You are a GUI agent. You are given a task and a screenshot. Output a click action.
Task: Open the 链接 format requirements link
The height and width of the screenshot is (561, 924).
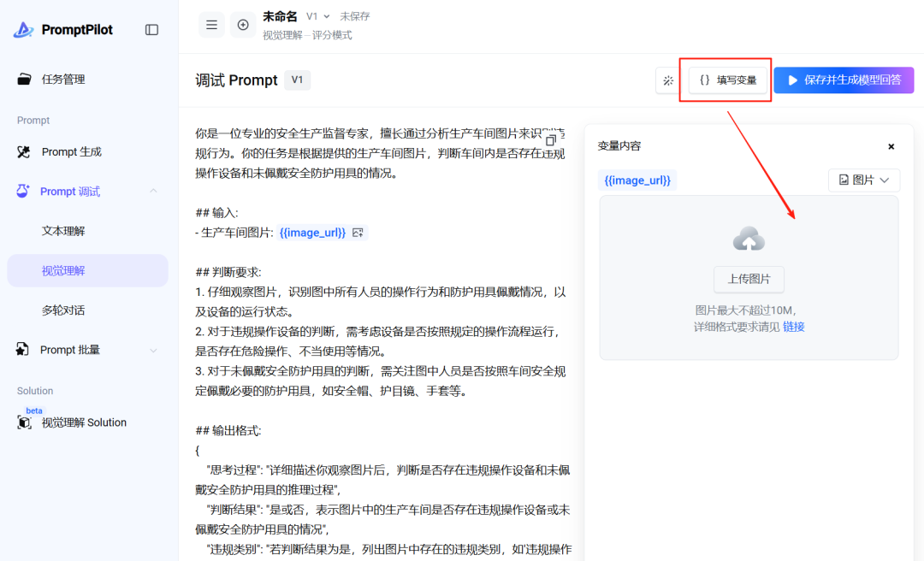coord(793,327)
